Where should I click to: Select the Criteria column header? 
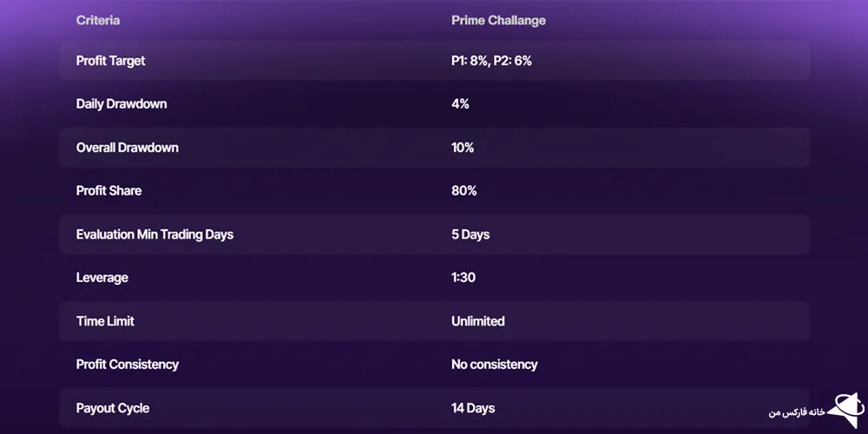point(98,20)
